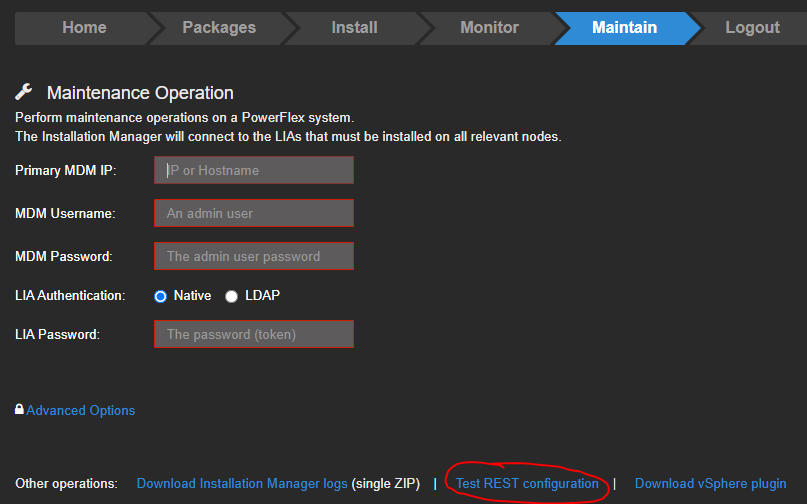
Task: Click the Download vSphere plugin link
Action: point(710,484)
